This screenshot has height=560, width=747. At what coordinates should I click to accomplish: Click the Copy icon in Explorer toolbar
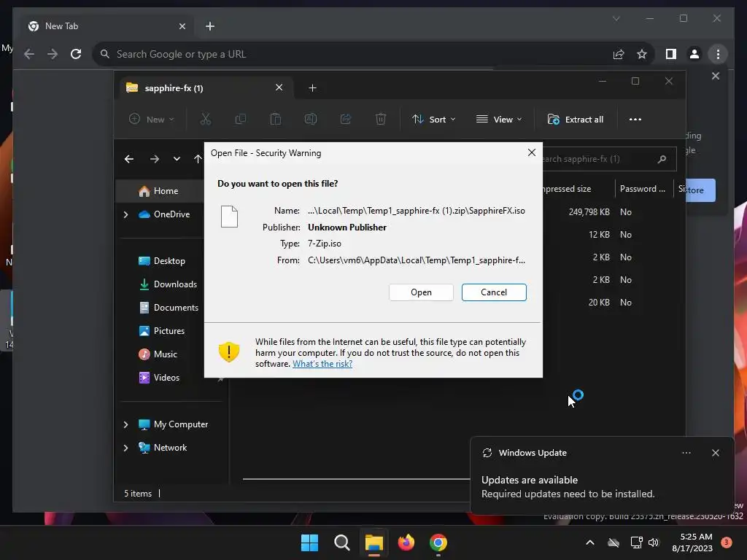(241, 120)
